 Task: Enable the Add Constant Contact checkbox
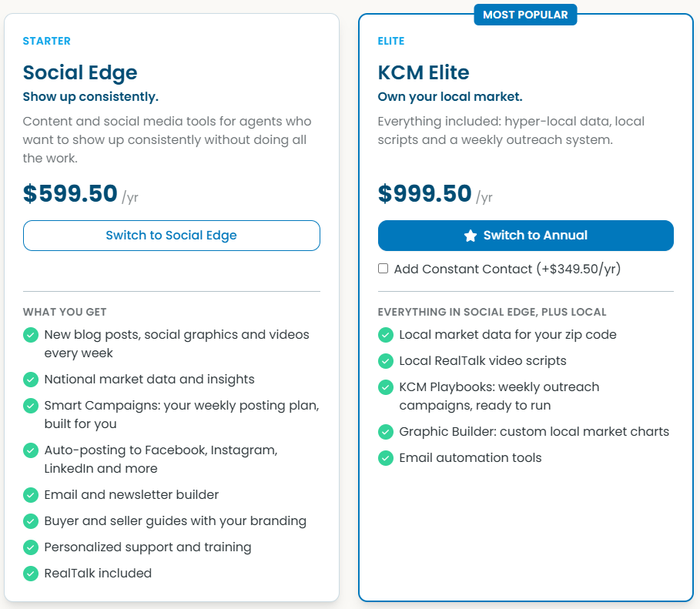[x=383, y=269]
